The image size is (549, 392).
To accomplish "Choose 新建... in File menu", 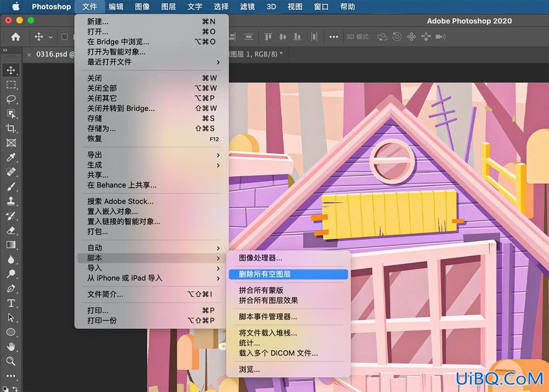I will pyautogui.click(x=152, y=22).
